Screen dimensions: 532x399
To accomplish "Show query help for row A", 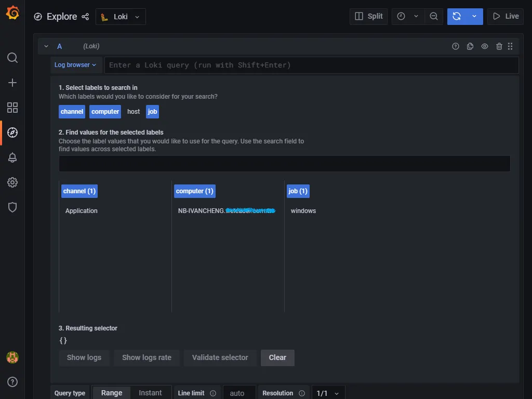I will [456, 46].
